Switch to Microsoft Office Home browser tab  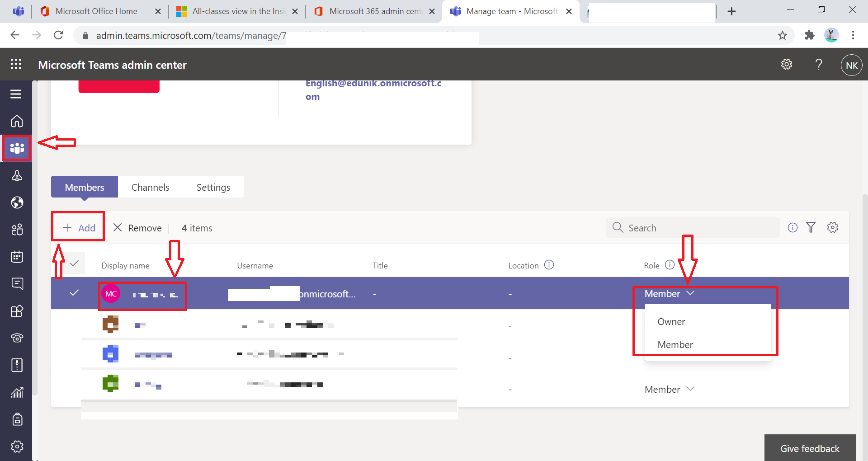point(96,11)
